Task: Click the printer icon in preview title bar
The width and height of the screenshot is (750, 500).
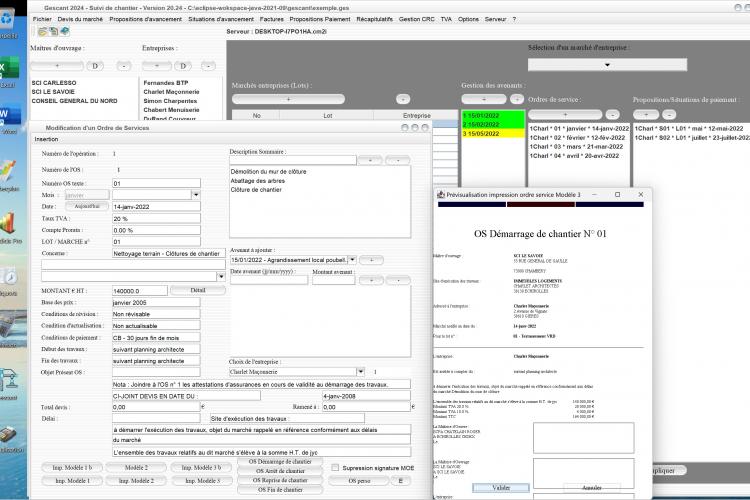Action: tap(441, 195)
